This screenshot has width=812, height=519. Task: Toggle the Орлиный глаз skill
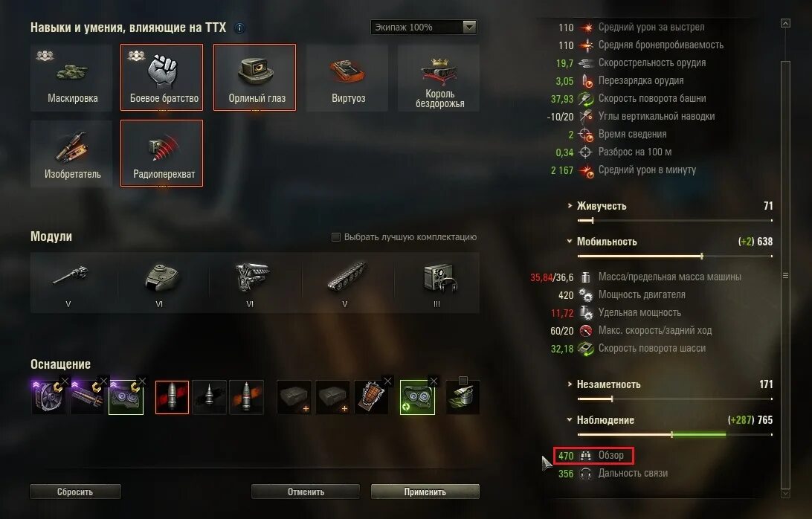click(254, 77)
